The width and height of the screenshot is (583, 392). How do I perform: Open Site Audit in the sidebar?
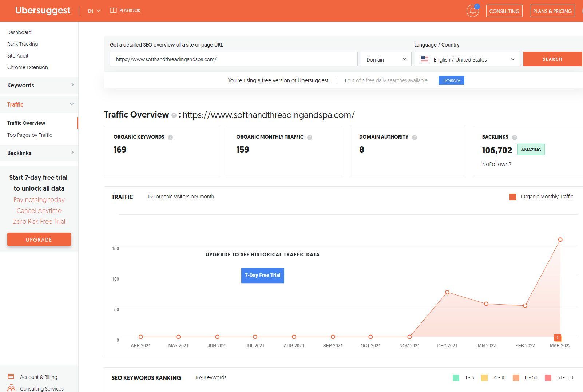(18, 56)
